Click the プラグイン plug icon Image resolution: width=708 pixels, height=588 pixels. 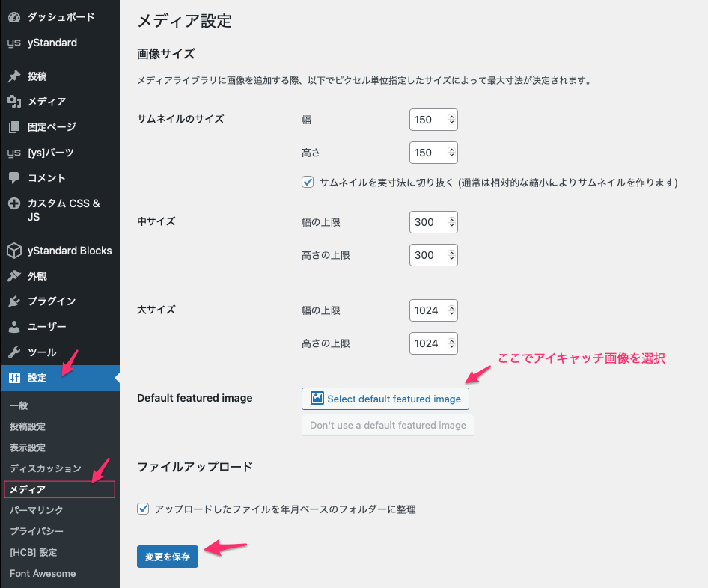click(x=13, y=301)
